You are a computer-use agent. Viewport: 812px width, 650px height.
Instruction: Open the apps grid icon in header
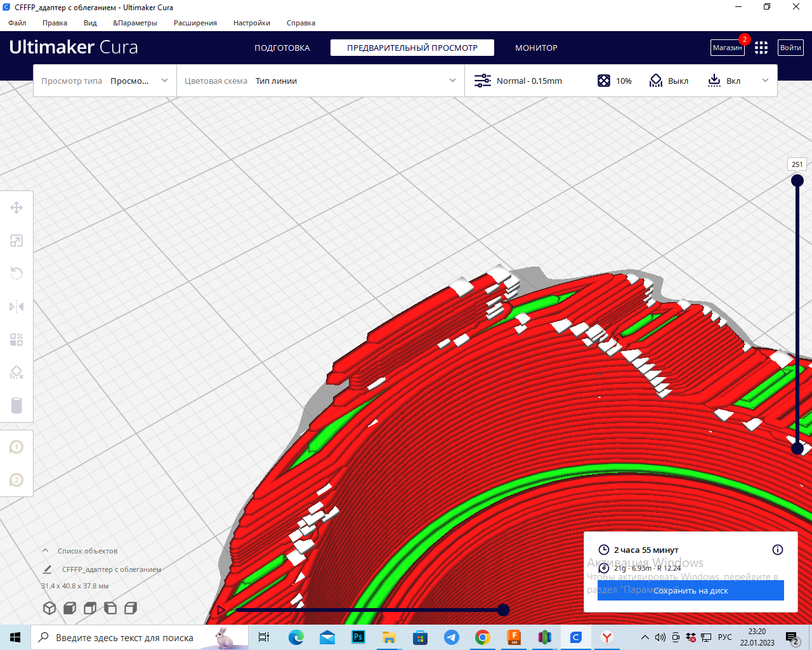761,48
